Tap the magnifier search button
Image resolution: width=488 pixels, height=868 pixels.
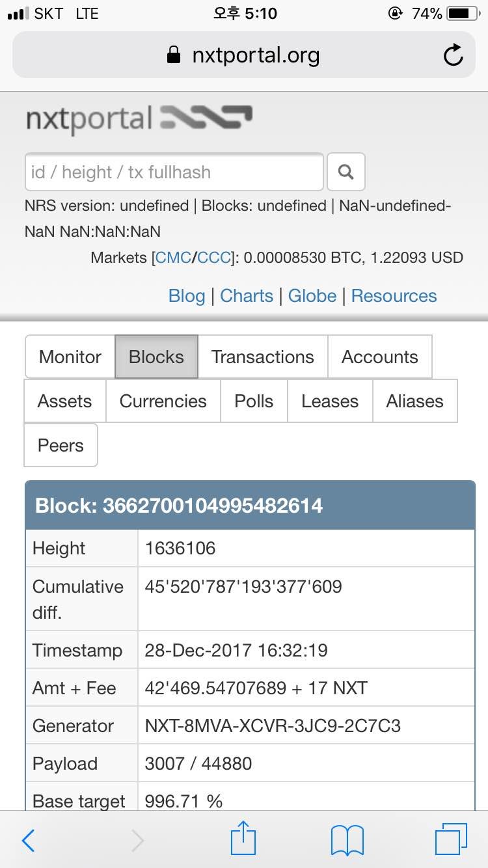[346, 172]
